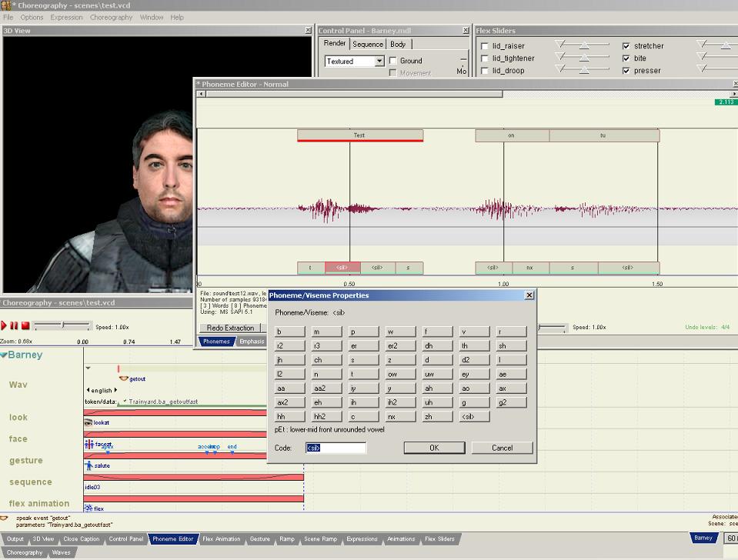Viewport: 738px width, 560px height.
Task: Choose the 'zh' phoneme button
Action: click(x=437, y=416)
